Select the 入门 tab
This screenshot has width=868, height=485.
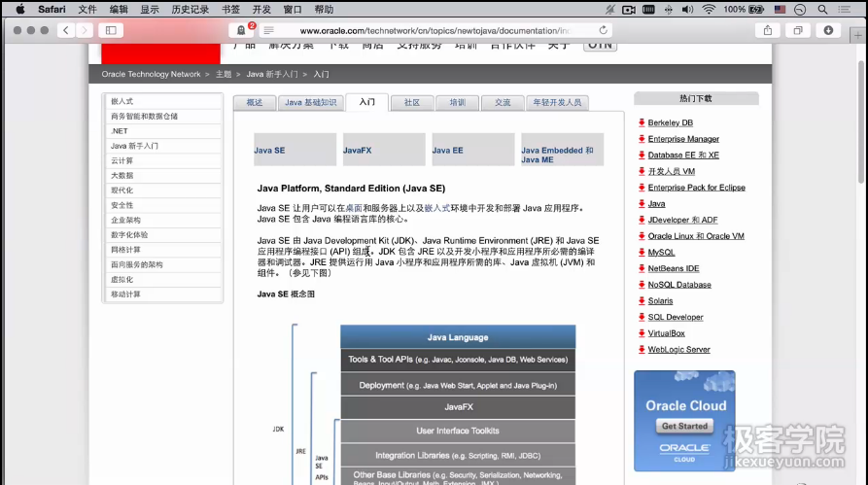366,102
